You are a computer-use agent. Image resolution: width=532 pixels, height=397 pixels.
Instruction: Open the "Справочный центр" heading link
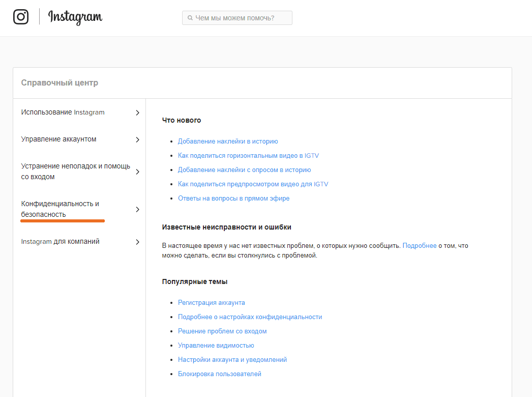[x=60, y=82]
